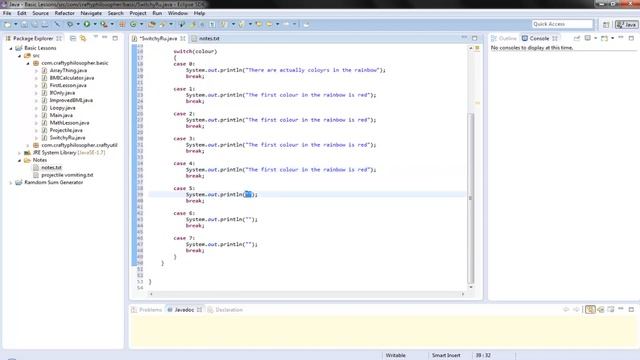Select BMICalculator.java in Package Explorer
This screenshot has height=360, width=640.
pos(72,78)
